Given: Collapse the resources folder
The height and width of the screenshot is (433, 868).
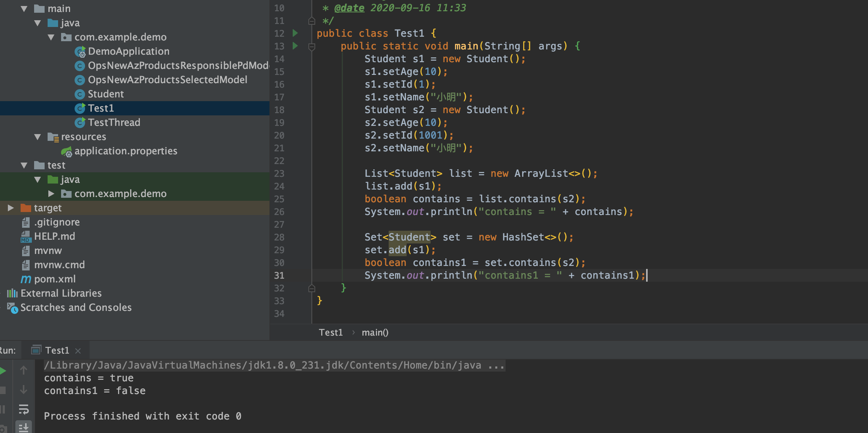Looking at the screenshot, I should (x=37, y=137).
